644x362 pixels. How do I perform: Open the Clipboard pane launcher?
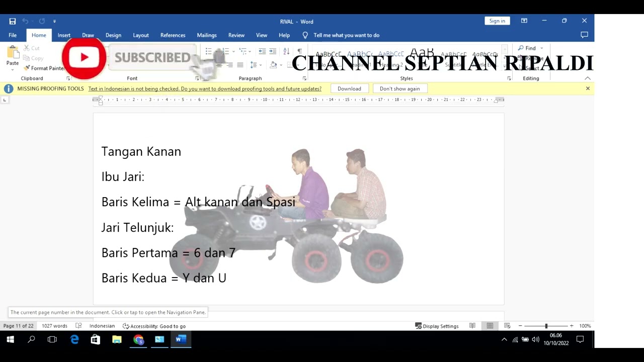68,78
